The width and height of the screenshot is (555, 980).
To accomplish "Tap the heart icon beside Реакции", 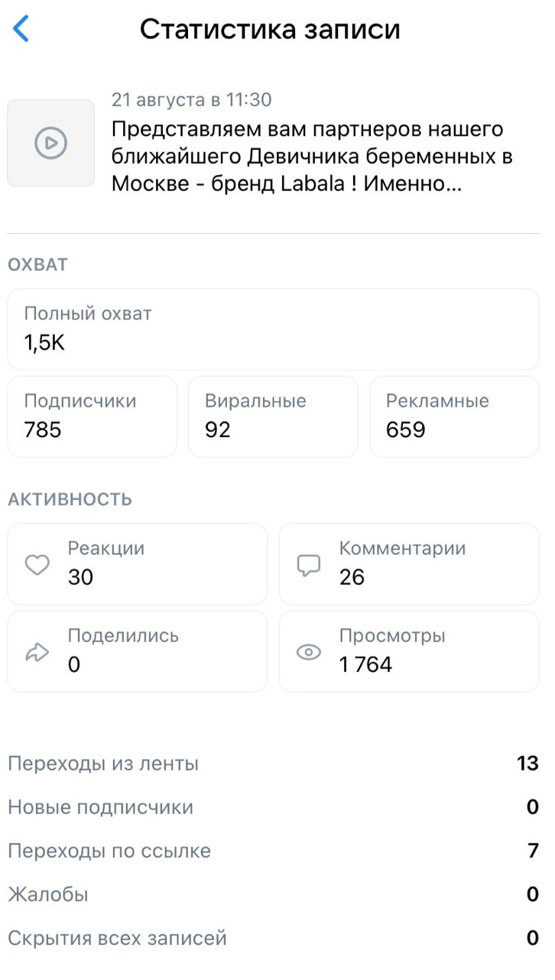I will pos(37,565).
